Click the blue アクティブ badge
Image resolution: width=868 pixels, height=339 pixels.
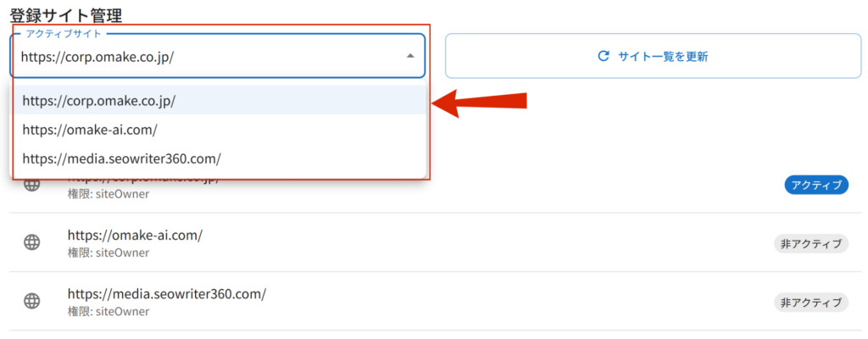point(816,185)
